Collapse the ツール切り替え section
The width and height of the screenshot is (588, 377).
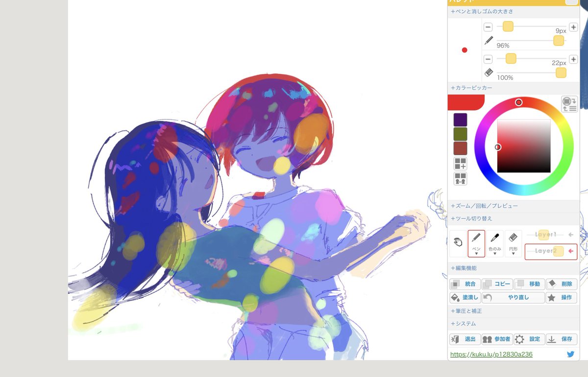click(x=513, y=218)
